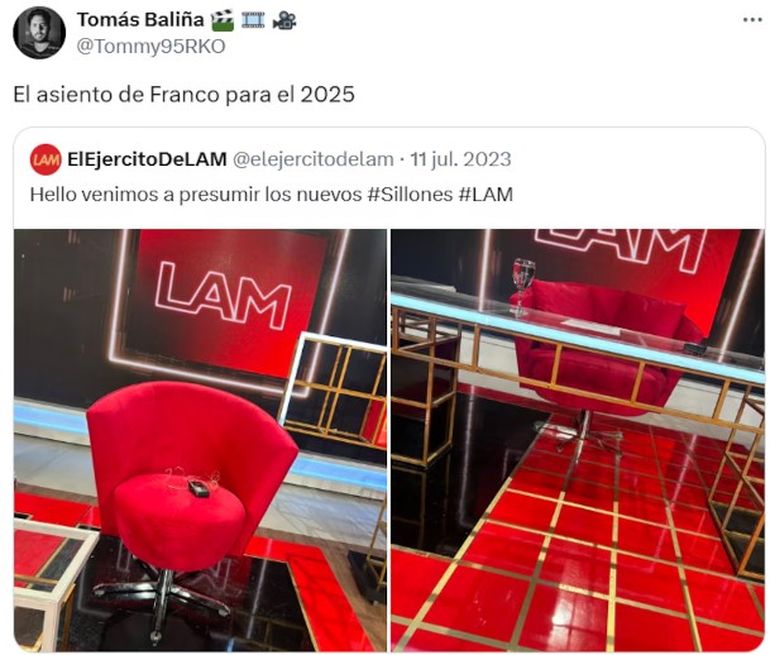
Task: Open the left photo of red armchair
Action: (x=200, y=440)
